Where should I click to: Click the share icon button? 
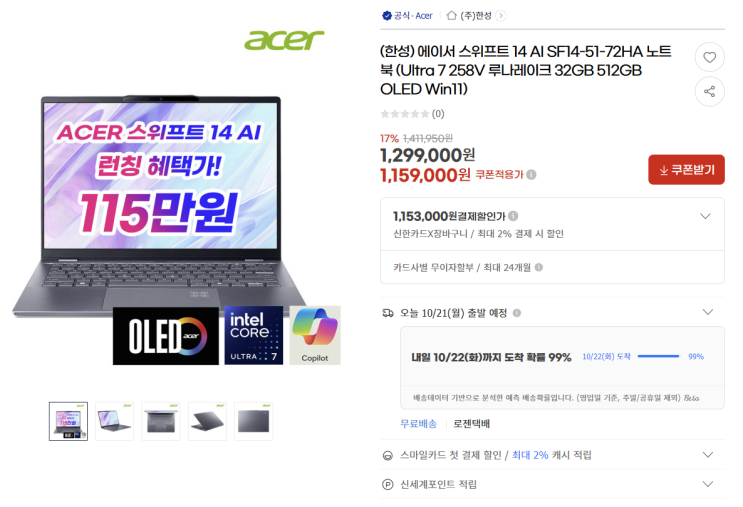[709, 91]
